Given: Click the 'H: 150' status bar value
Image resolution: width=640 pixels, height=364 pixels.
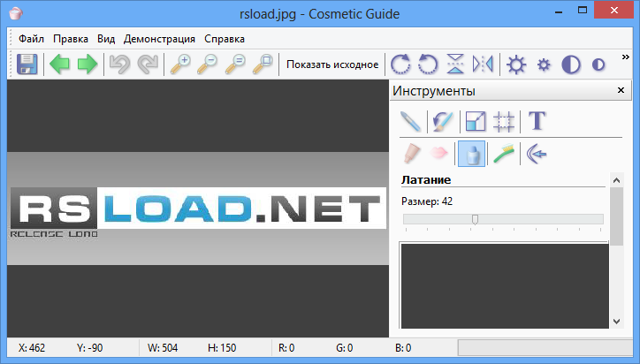Looking at the screenshot, I should click(x=222, y=348).
